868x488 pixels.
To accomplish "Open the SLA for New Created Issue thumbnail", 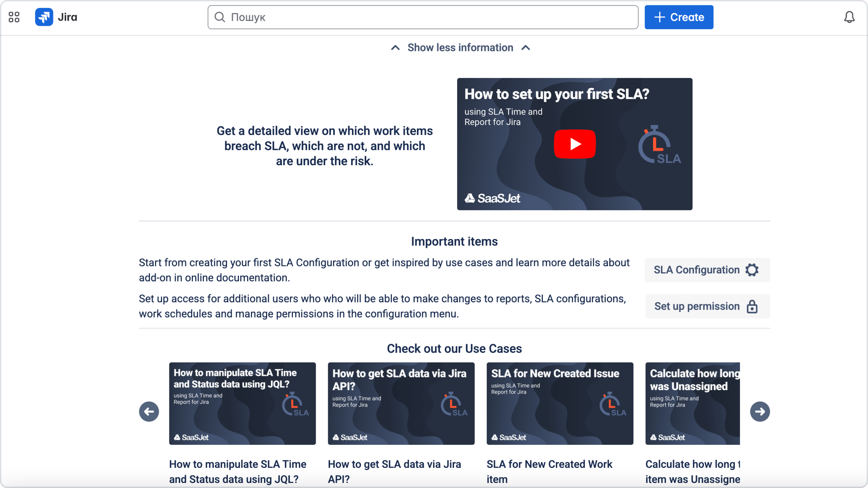I will [560, 404].
